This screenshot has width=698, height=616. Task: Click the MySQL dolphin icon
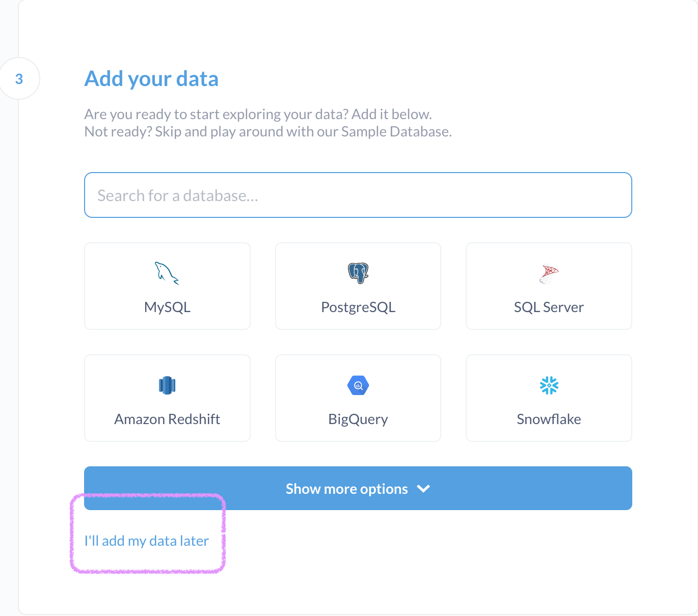(x=167, y=273)
